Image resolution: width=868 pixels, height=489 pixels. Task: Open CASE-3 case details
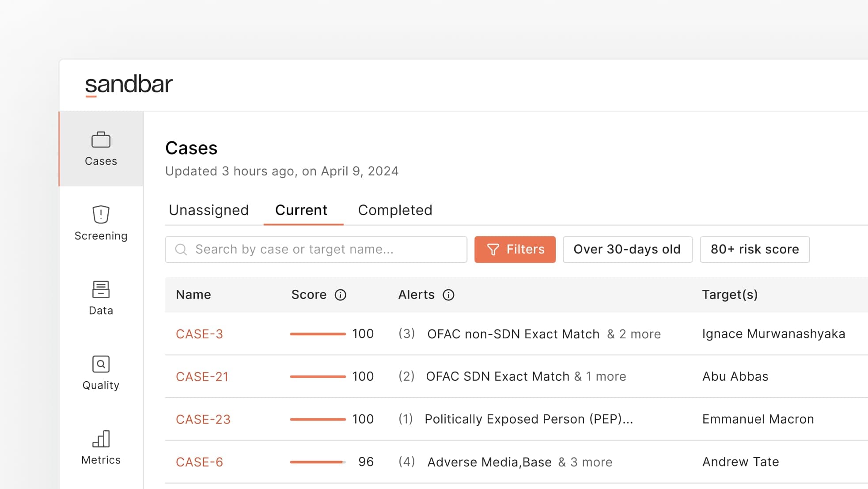coord(200,333)
